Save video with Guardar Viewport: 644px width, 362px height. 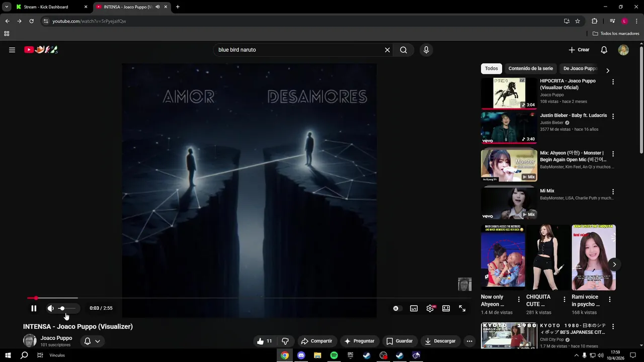point(399,341)
